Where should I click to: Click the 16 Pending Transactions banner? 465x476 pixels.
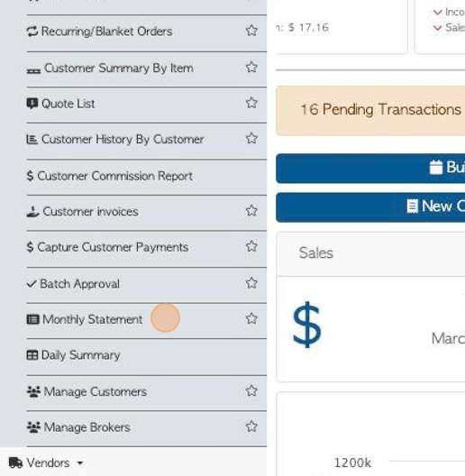point(370,111)
